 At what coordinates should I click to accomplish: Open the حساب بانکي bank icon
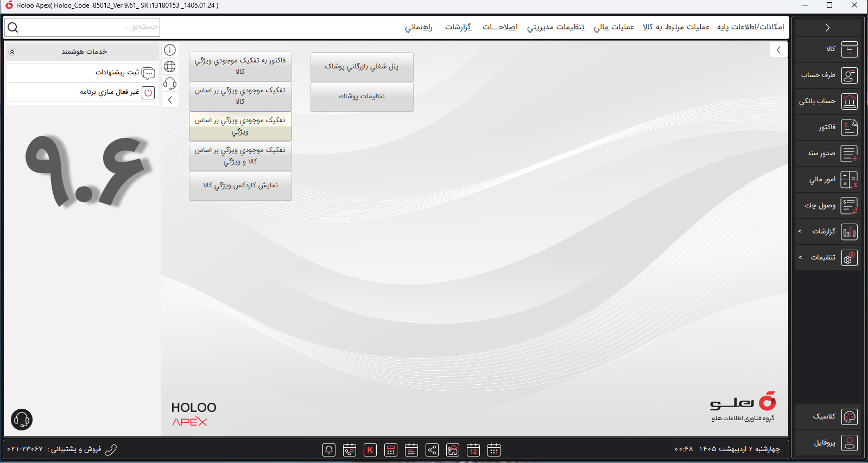pyautogui.click(x=849, y=102)
